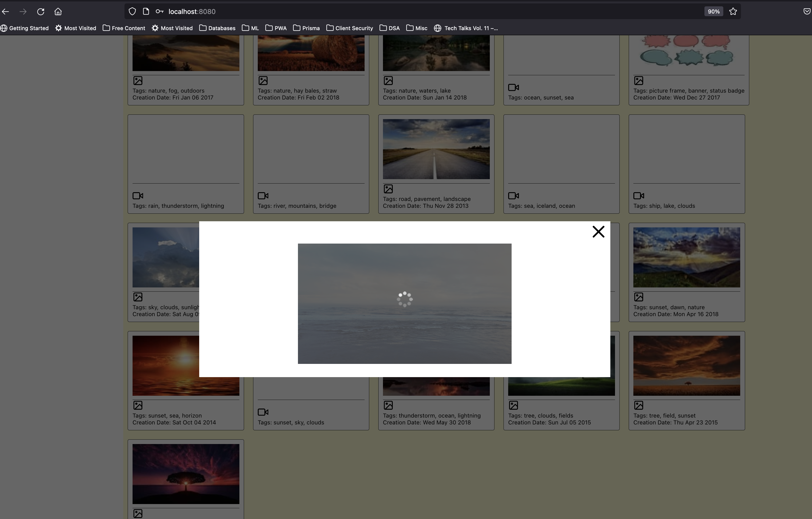The image size is (812, 519).
Task: Click the image icon on sunset dawn nature card
Action: click(638, 297)
